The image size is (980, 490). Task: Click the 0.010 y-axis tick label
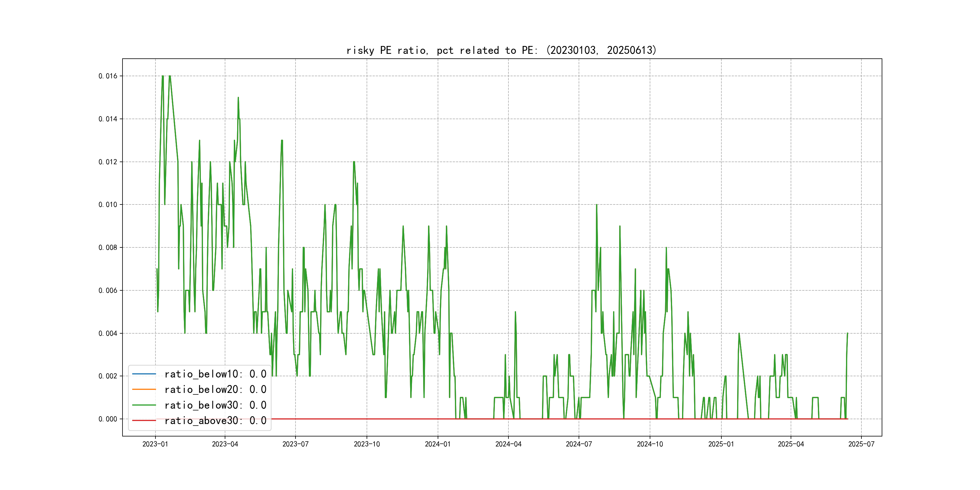108,205
